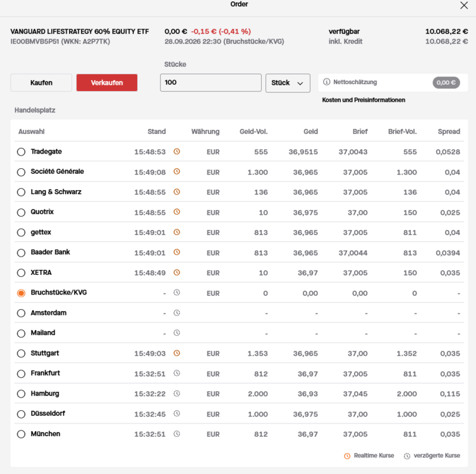Click the Währung column header
This screenshot has width=476, height=474.
tap(205, 131)
